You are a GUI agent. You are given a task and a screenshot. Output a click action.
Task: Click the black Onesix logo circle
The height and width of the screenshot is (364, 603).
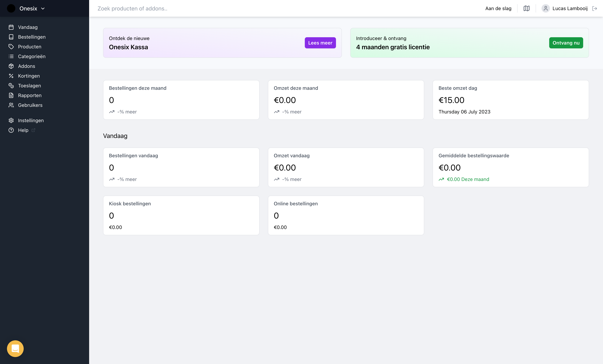[11, 9]
